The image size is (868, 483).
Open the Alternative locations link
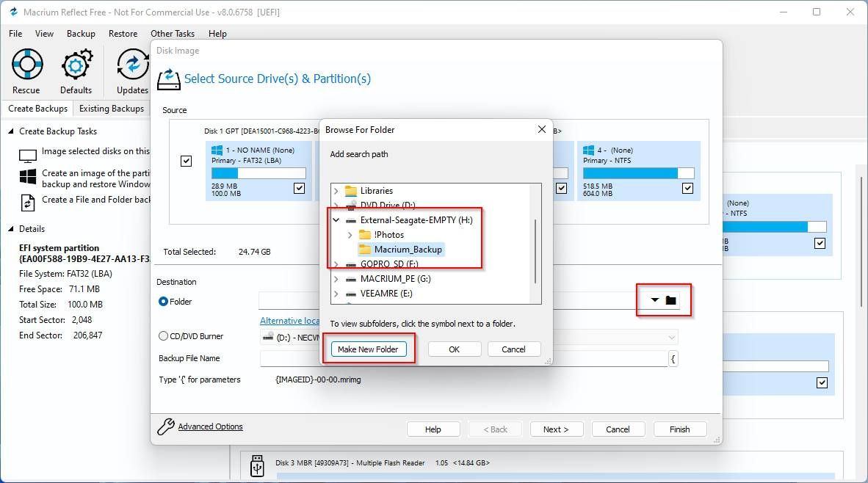point(289,321)
